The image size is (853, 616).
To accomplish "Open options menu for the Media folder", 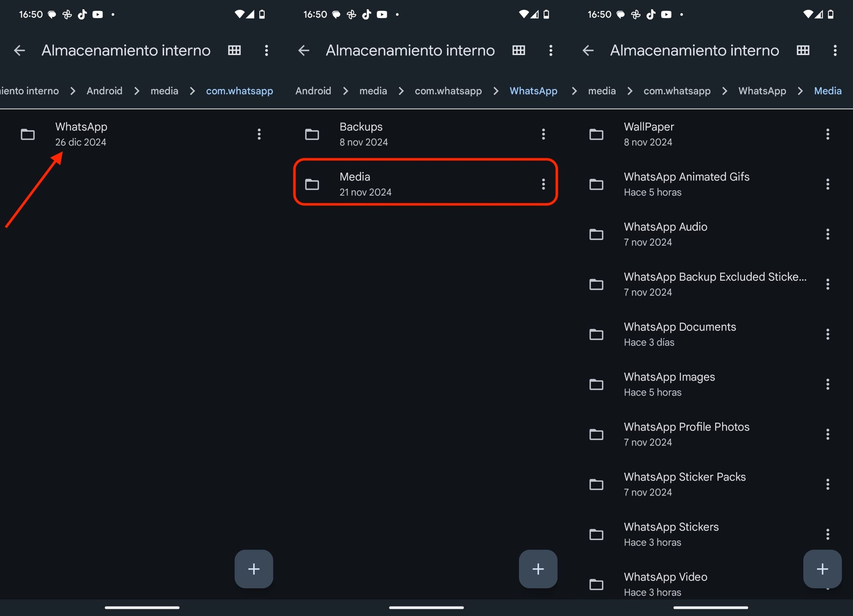I will (543, 184).
